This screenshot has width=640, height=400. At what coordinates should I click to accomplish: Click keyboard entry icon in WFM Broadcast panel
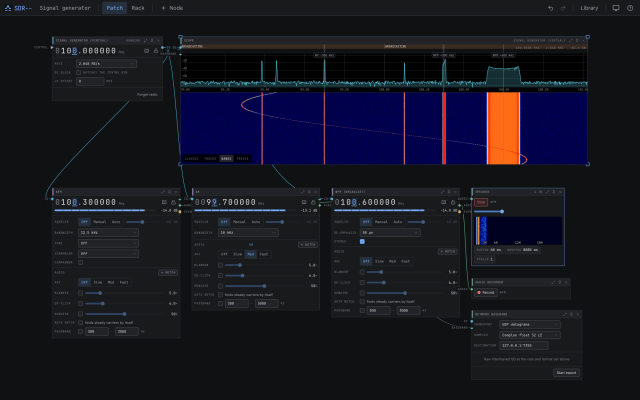(443, 202)
